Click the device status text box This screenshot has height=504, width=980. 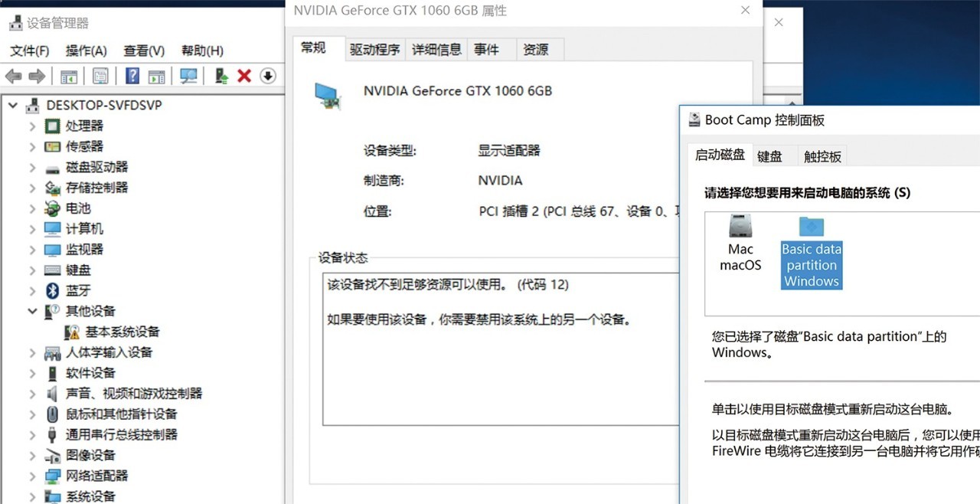[501, 349]
